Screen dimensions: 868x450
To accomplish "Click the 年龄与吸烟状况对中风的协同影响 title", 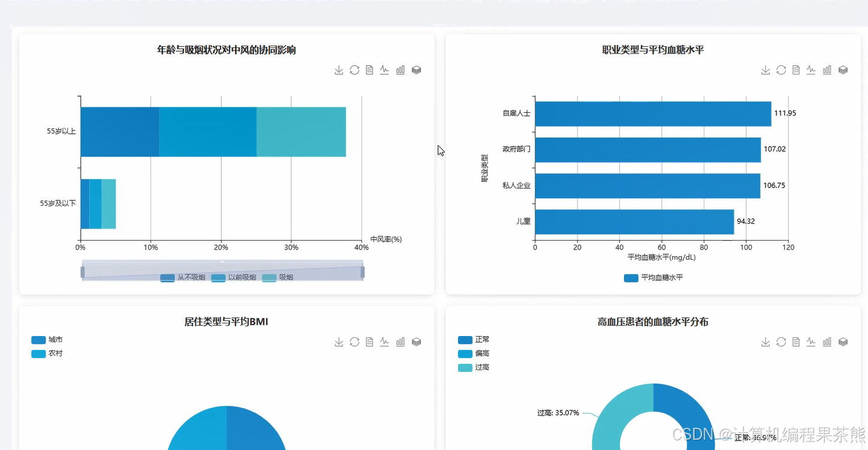I will [227, 50].
